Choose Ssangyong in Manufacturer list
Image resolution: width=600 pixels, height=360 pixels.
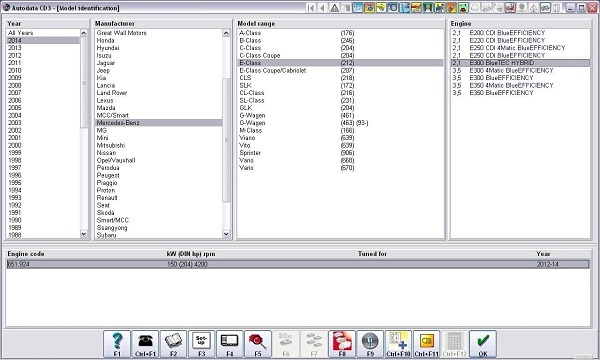pyautogui.click(x=158, y=228)
